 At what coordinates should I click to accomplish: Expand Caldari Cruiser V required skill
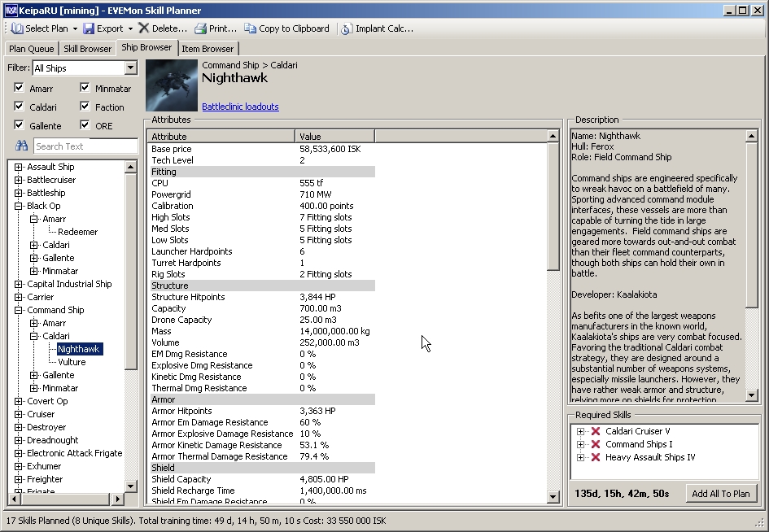(x=580, y=431)
